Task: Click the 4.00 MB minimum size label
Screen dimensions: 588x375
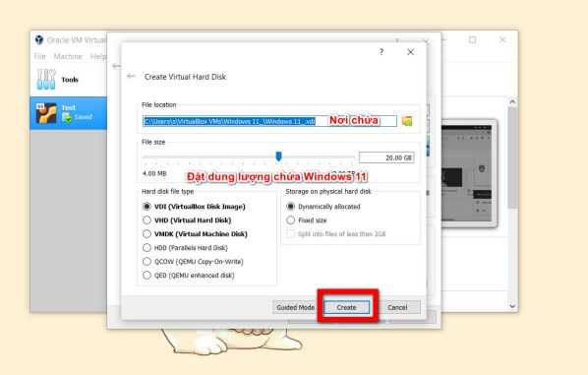Action: [x=154, y=173]
